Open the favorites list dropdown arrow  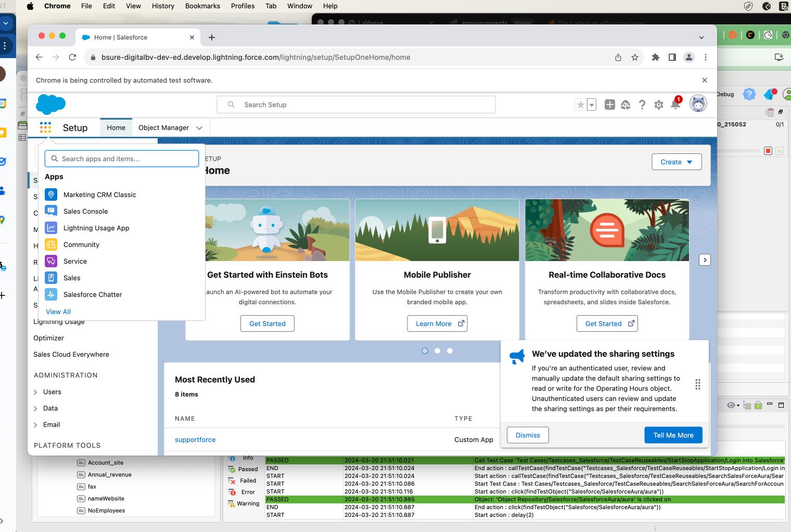pos(592,105)
